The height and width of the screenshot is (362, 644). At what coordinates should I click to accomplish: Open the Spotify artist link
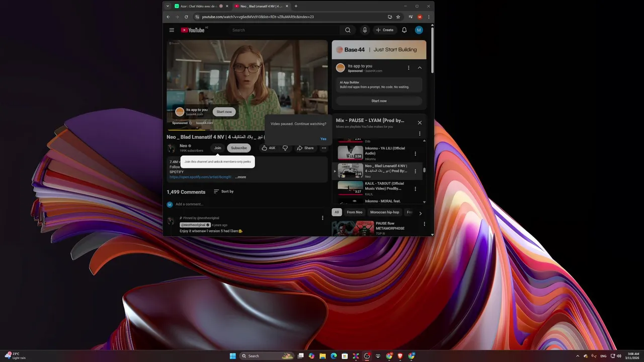(x=200, y=177)
